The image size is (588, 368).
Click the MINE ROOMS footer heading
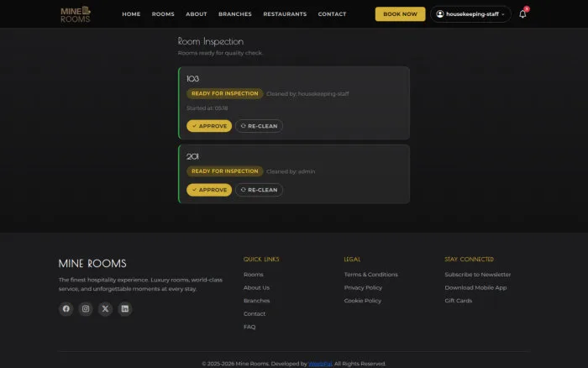92,263
